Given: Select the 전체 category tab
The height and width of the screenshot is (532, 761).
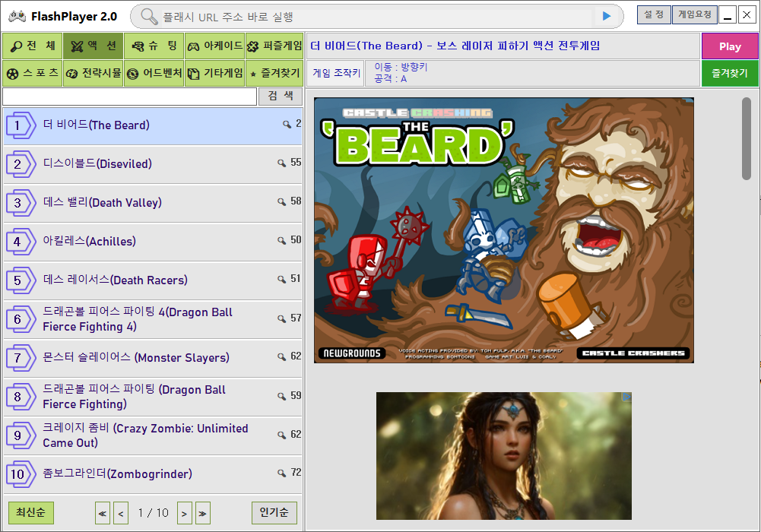Looking at the screenshot, I should click(x=33, y=46).
